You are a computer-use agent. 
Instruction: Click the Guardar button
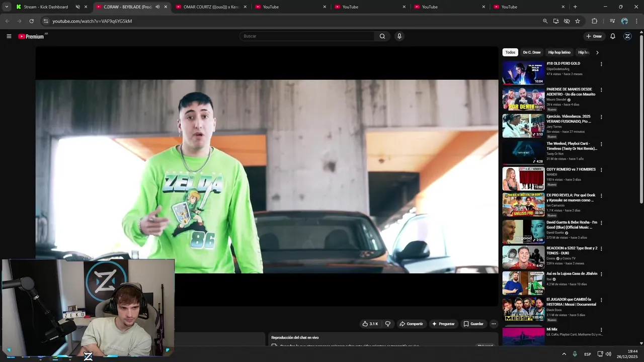(x=473, y=324)
